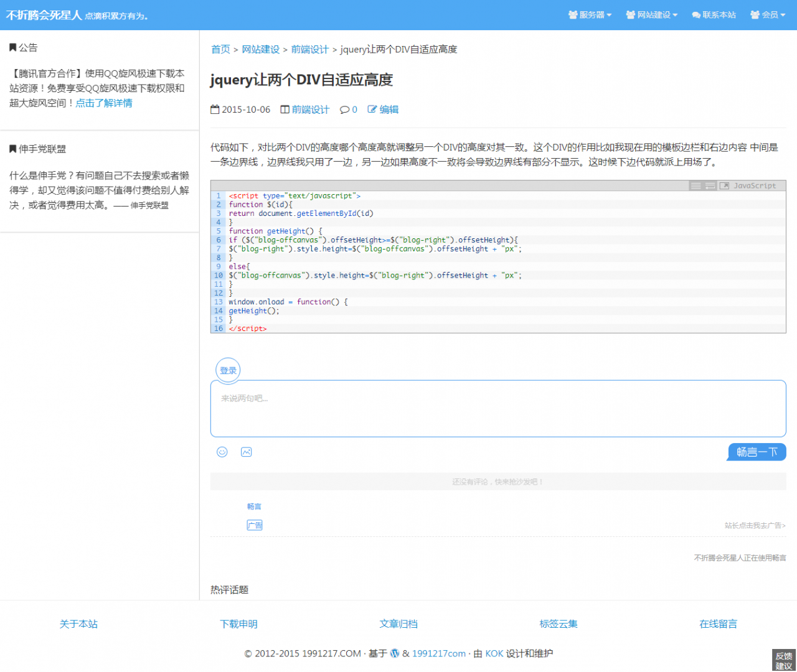Open 下载申明 footer link

(238, 624)
